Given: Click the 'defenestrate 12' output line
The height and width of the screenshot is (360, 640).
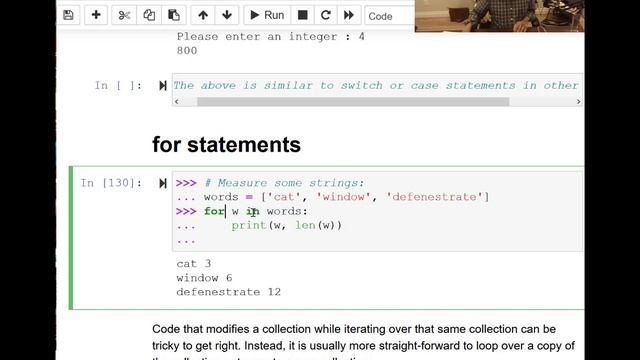Looking at the screenshot, I should point(229,292).
